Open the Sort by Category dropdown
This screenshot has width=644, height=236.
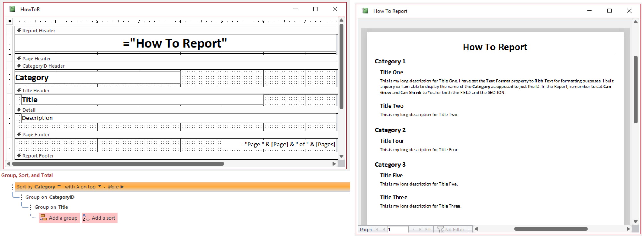[x=59, y=187]
